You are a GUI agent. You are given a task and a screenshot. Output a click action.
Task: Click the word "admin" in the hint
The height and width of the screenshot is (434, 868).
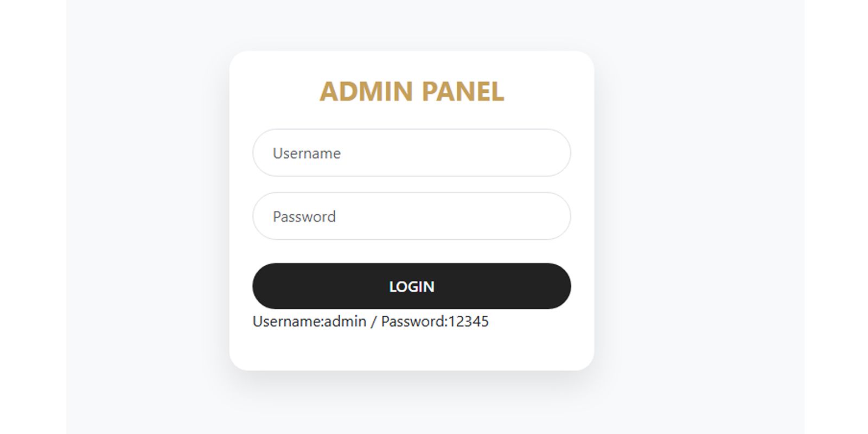(346, 322)
